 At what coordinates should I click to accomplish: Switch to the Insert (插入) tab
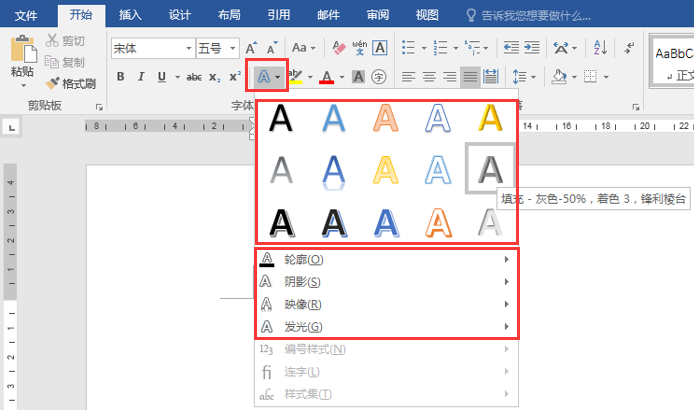[130, 14]
